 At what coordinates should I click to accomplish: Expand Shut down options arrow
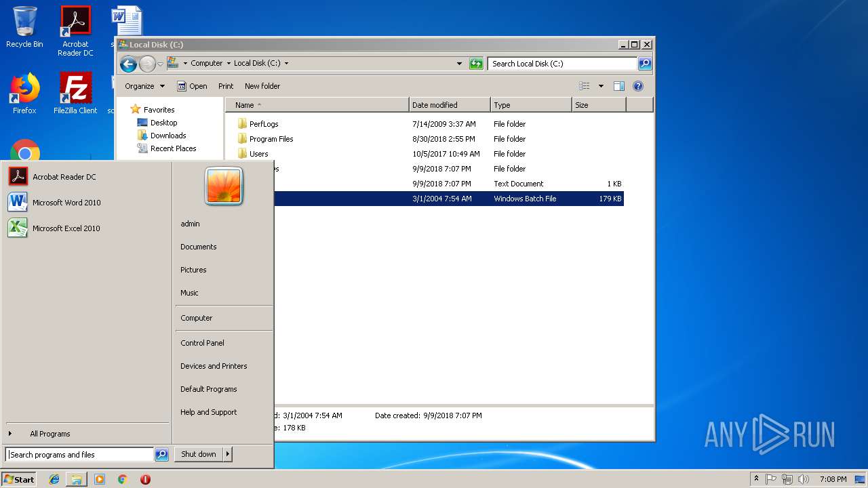(x=228, y=455)
